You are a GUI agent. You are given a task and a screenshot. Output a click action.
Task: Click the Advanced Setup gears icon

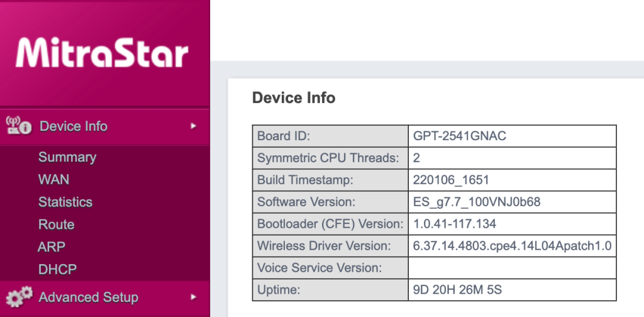[x=19, y=297]
